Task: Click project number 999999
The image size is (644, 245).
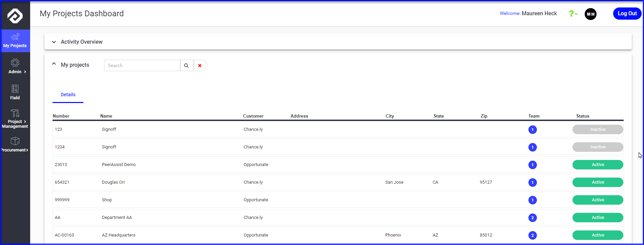Action: pos(62,200)
